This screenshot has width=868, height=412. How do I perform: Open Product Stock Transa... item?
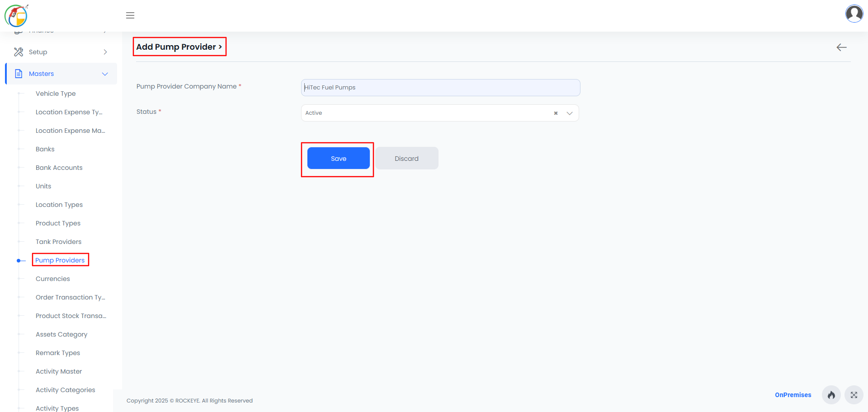tap(71, 316)
